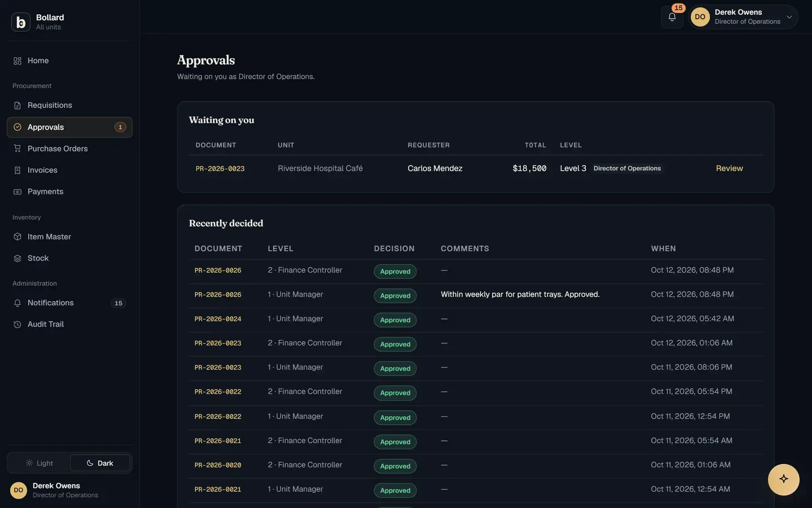Click the Home grid icon
The width and height of the screenshot is (812, 508).
tap(17, 61)
